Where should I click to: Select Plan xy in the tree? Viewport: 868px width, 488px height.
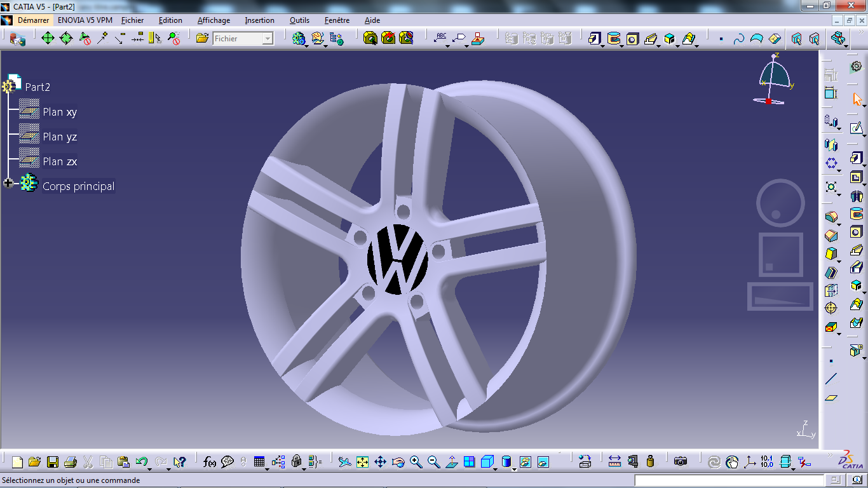tap(60, 112)
